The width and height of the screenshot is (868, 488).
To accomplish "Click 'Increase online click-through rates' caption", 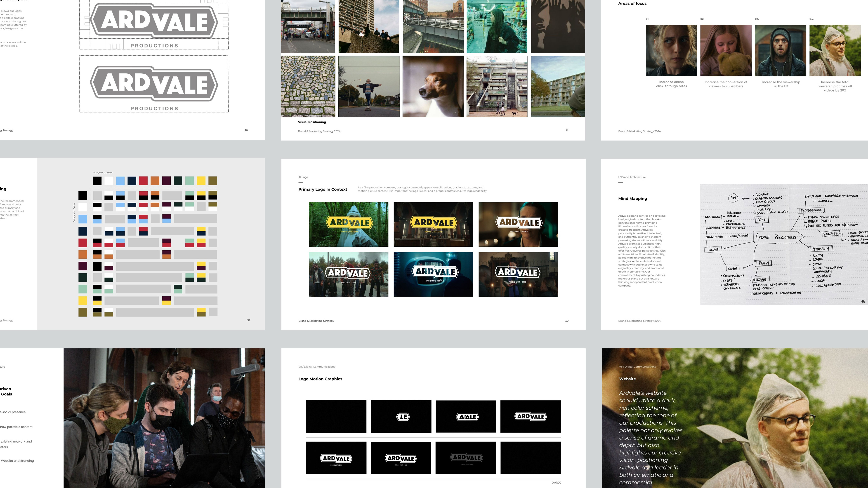I will pos(671,84).
